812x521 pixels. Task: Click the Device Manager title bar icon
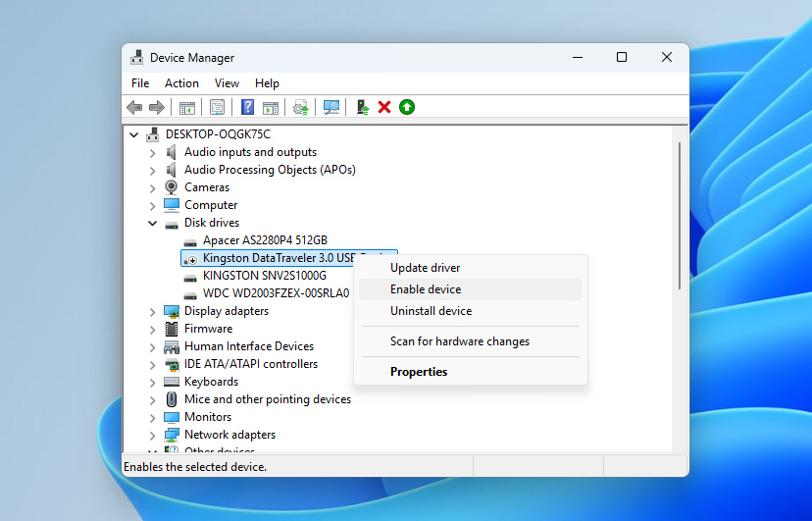point(136,57)
